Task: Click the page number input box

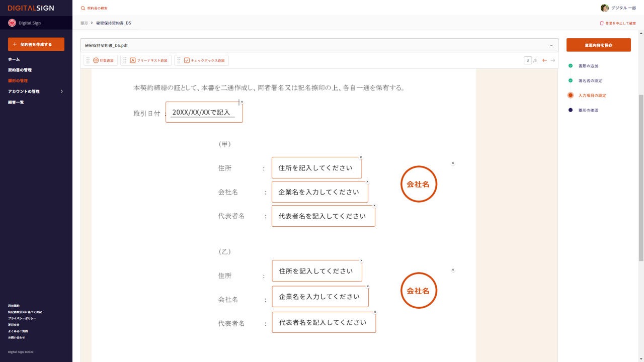Action: click(x=527, y=60)
